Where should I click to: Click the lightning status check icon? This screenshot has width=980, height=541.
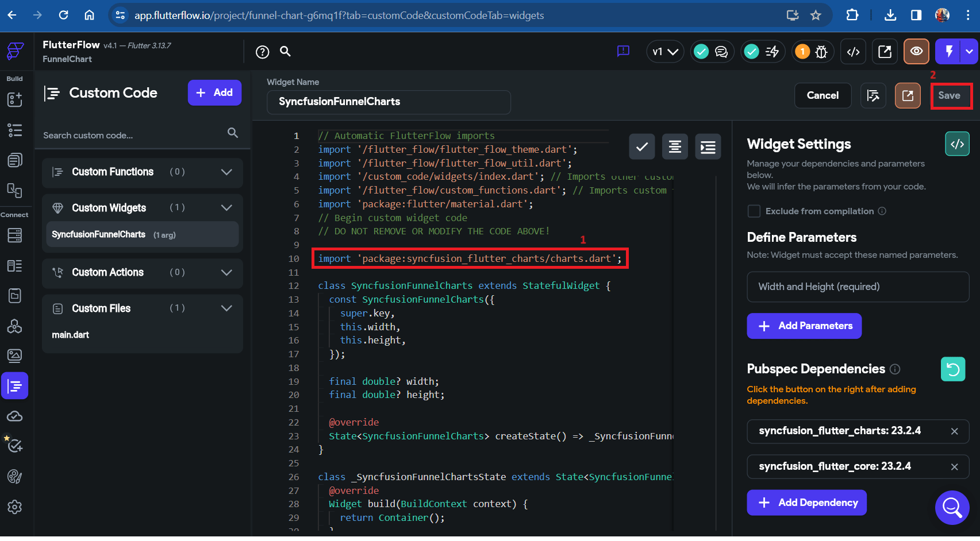click(x=751, y=52)
